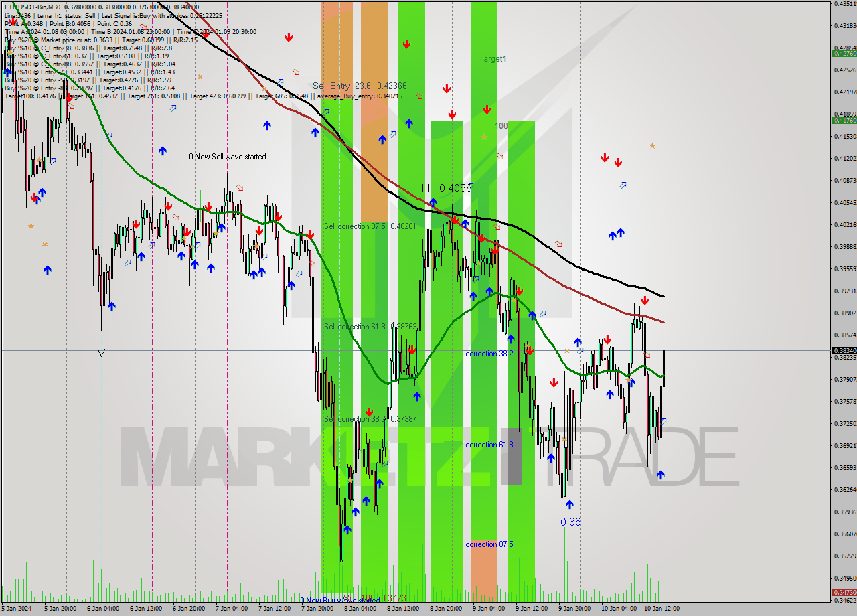Click price axis value 0.43185
The image size is (857, 616).
point(845,26)
